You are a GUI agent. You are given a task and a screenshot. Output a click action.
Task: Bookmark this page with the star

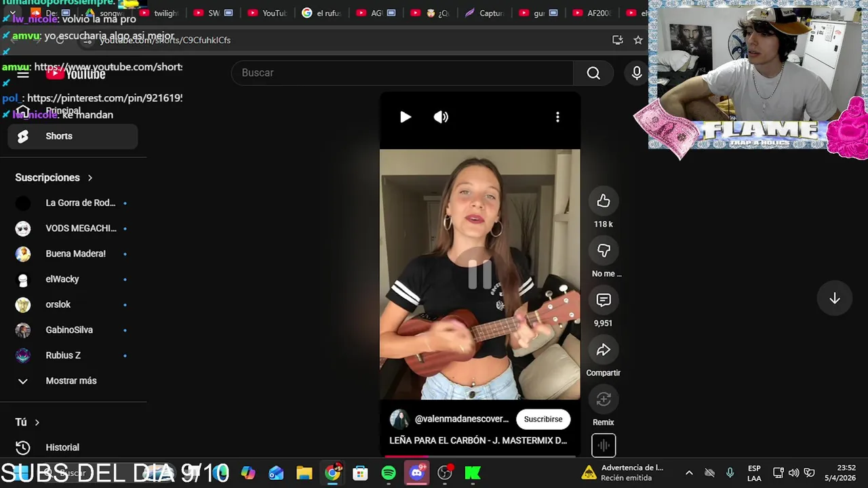point(637,40)
